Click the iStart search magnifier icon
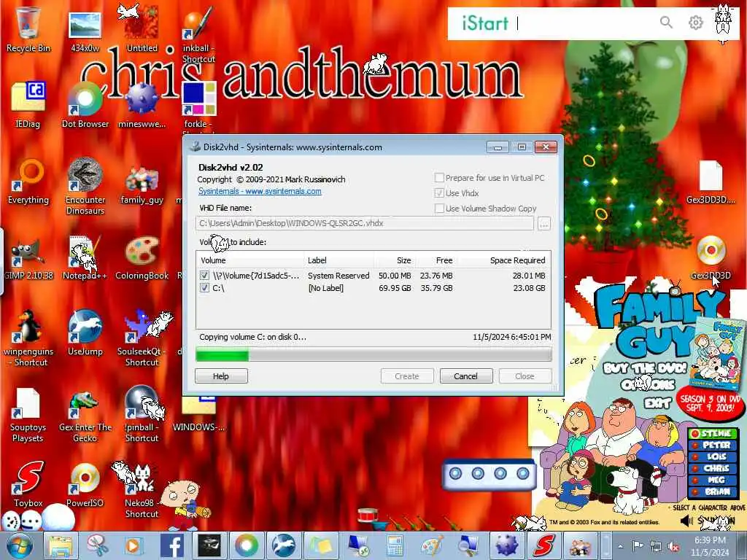The width and height of the screenshot is (747, 560). (666, 22)
